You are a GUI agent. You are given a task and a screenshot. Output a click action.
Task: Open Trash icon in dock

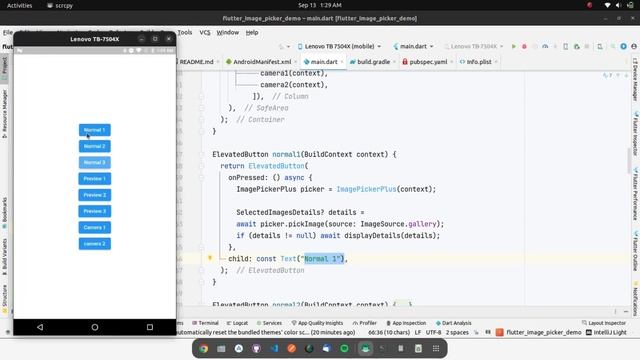pyautogui.click(x=418, y=349)
